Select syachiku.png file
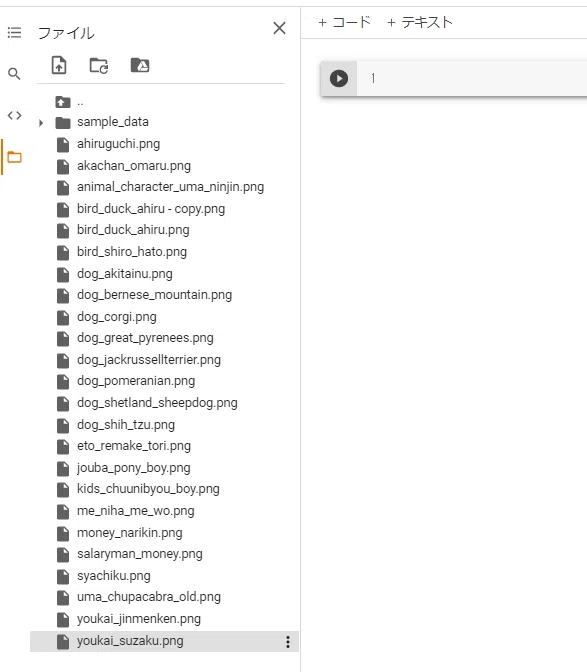The width and height of the screenshot is (587, 672). coord(114,576)
